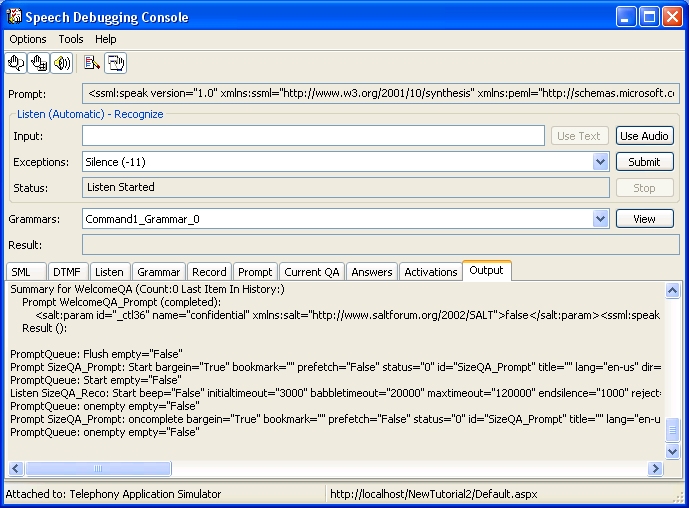Open the Exceptions Silence (-11) dropdown
689x508 pixels.
tap(600, 162)
